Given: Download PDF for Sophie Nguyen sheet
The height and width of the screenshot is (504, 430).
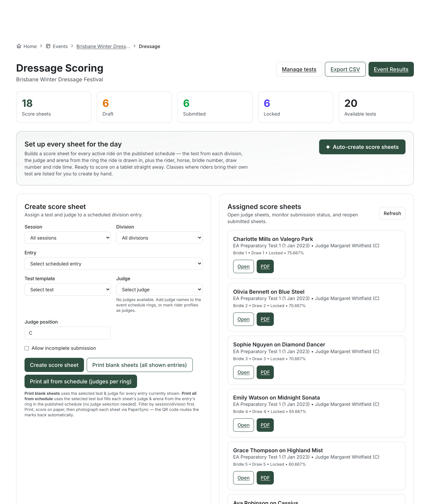Looking at the screenshot, I should (x=265, y=372).
